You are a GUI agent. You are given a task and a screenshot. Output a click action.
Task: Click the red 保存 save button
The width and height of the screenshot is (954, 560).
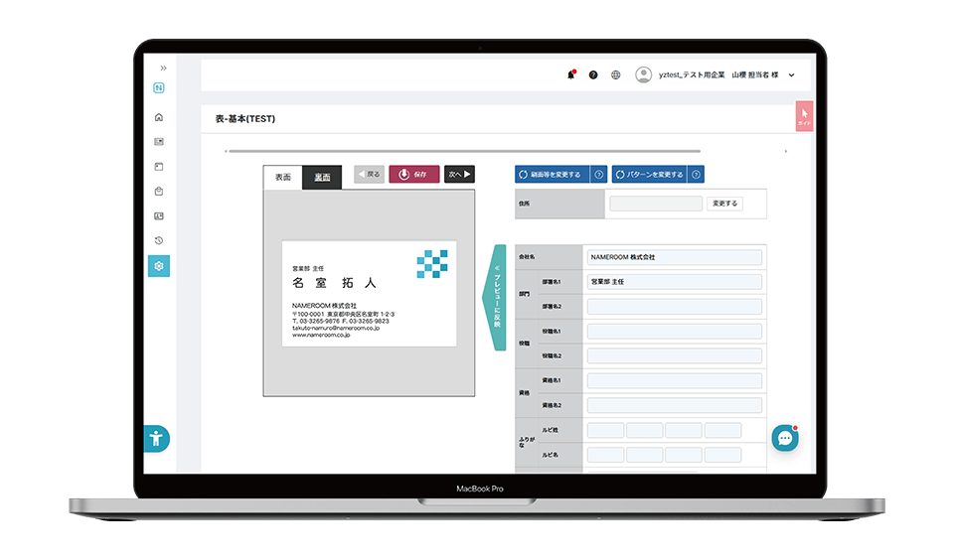(413, 174)
